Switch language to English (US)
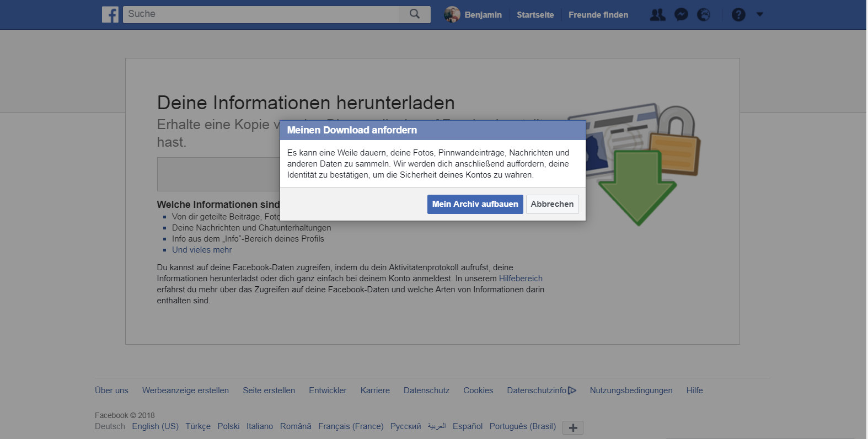Image resolution: width=868 pixels, height=439 pixels. pos(155,426)
